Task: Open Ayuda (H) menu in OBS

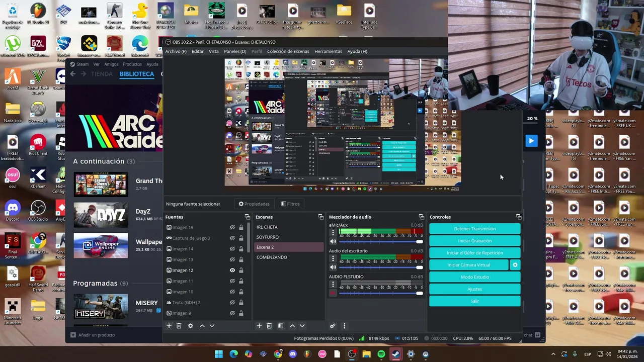Action: 357,51
